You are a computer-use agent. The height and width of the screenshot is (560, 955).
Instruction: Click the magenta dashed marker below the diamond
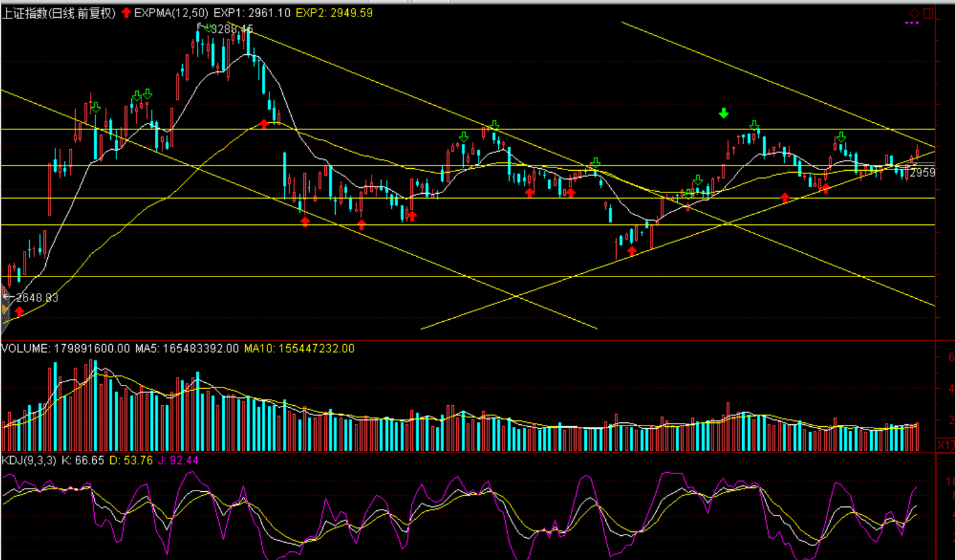click(912, 23)
